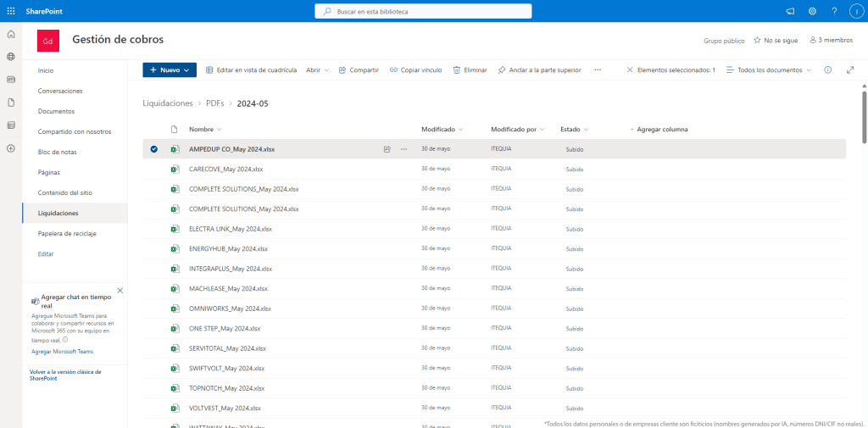
Task: Click Anclar a la parte superior
Action: click(x=539, y=70)
